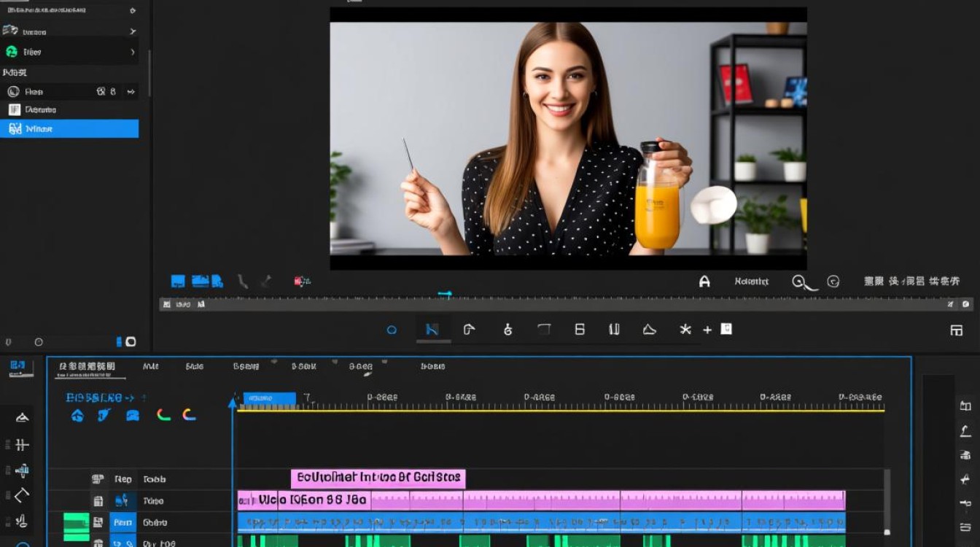Click the blue house icon in timeline header
Screen dimensions: 980x547
[x=77, y=416]
